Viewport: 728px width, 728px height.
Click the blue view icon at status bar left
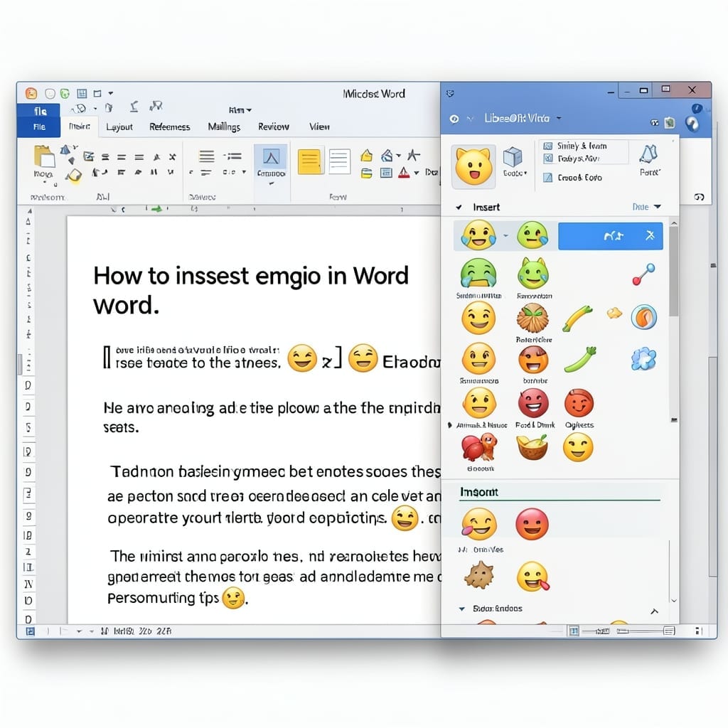point(30,631)
